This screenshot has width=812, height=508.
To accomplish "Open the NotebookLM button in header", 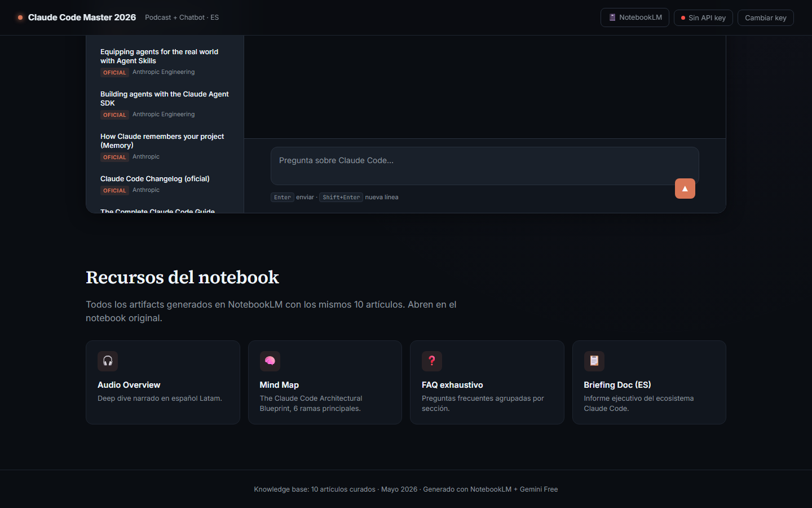I will [x=635, y=17].
